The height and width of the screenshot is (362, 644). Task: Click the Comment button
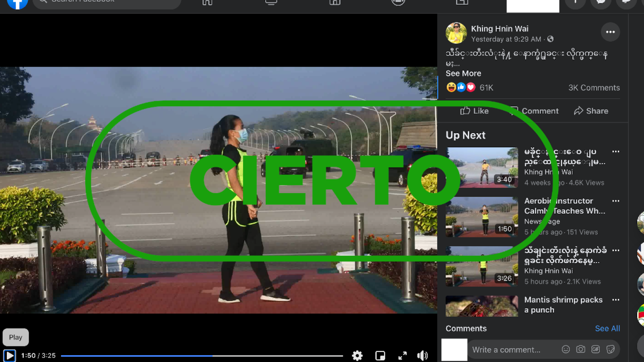tap(534, 111)
